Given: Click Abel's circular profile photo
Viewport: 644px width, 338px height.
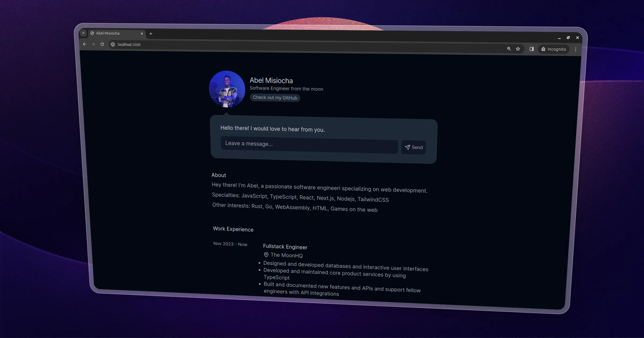Looking at the screenshot, I should pyautogui.click(x=227, y=89).
